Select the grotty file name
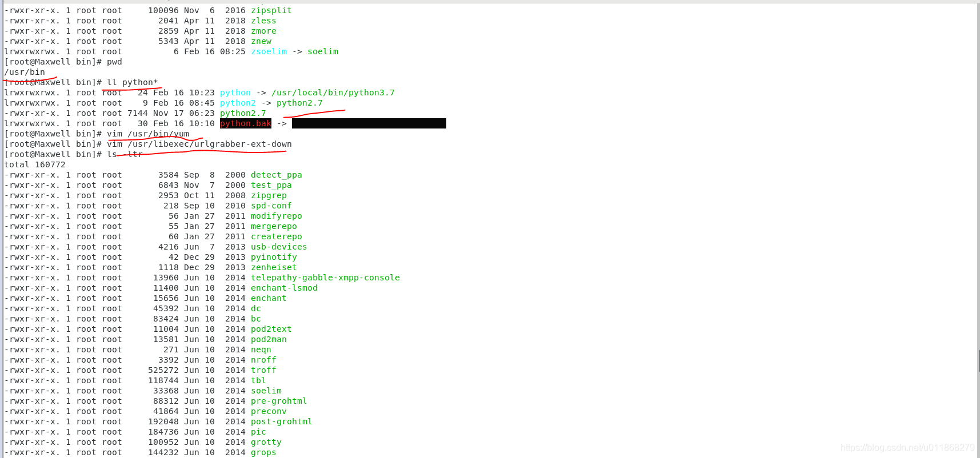 (x=266, y=442)
